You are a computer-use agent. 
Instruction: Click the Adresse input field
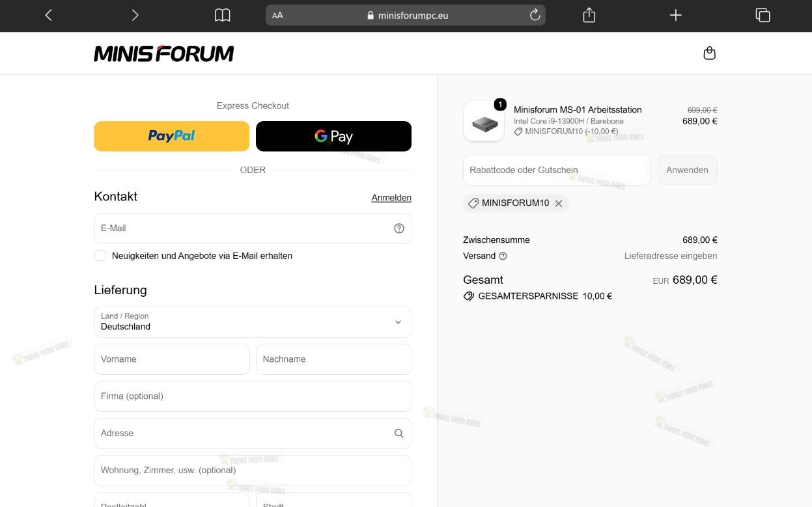(x=253, y=433)
